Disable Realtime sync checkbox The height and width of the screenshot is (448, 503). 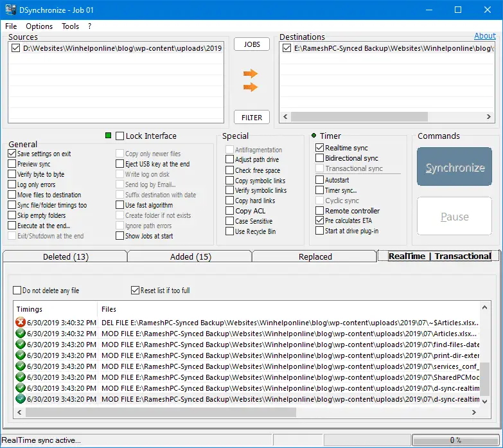(x=319, y=148)
